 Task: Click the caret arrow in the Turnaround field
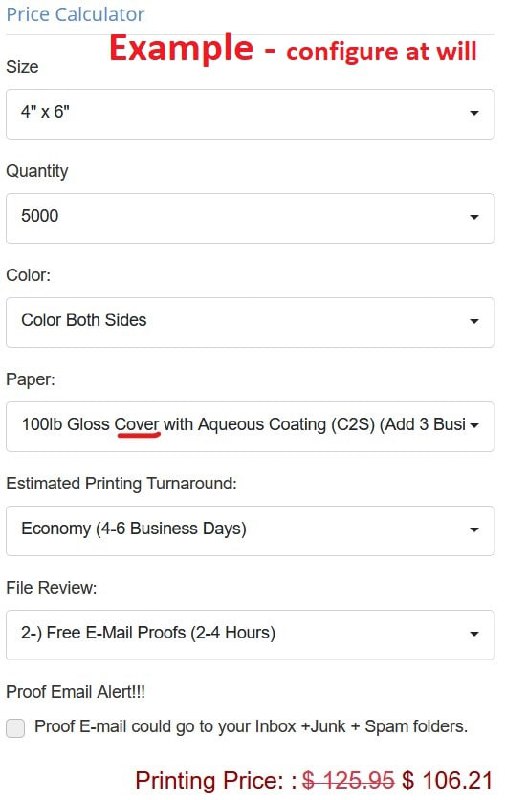[474, 530]
